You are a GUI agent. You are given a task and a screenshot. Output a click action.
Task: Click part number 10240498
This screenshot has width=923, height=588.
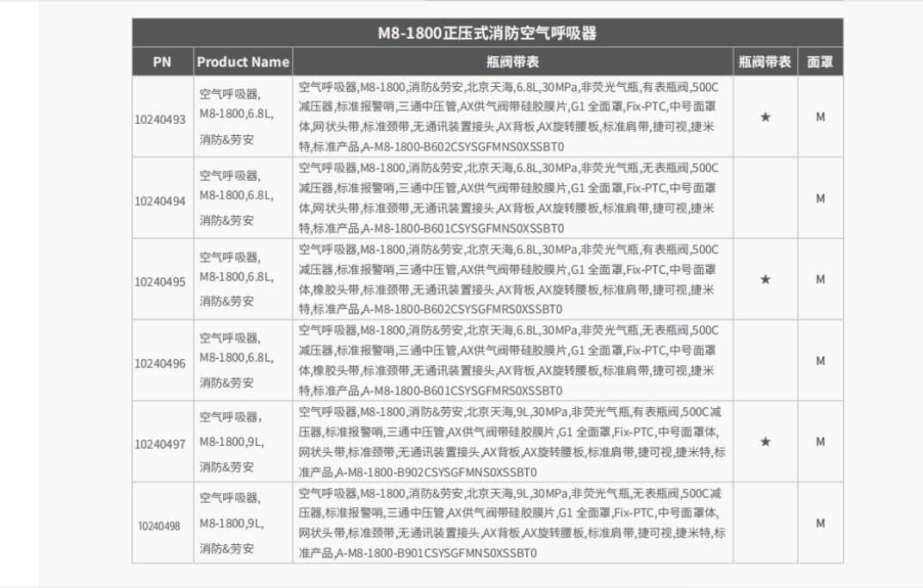click(x=160, y=525)
